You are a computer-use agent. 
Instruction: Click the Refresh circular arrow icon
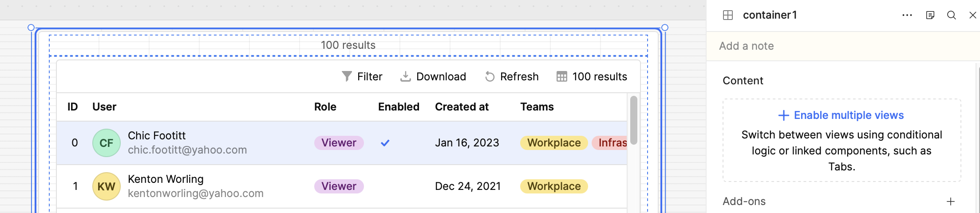pos(490,77)
